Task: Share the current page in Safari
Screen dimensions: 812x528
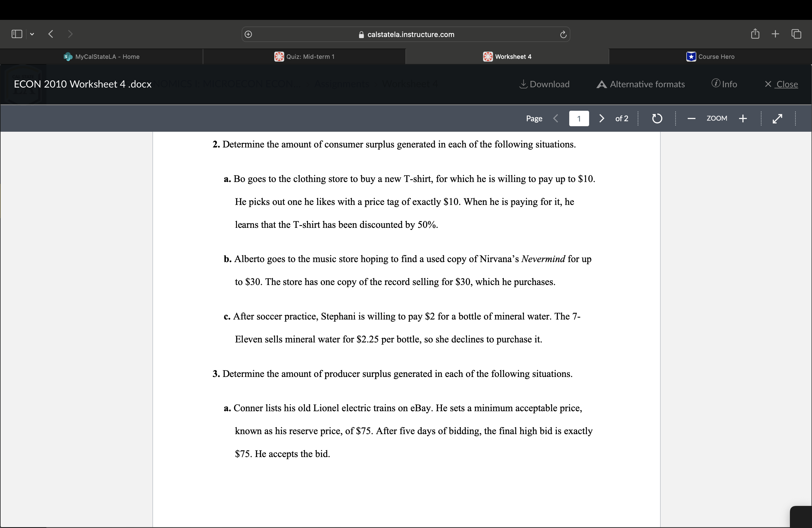Action: (x=755, y=34)
